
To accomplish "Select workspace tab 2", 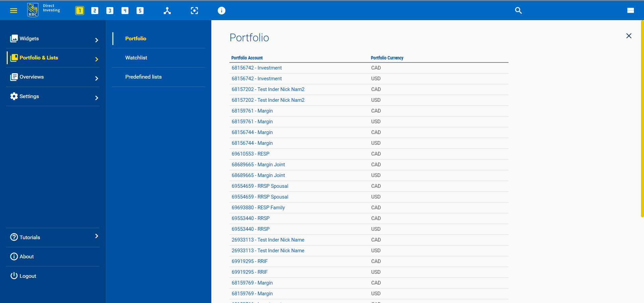I will [95, 10].
